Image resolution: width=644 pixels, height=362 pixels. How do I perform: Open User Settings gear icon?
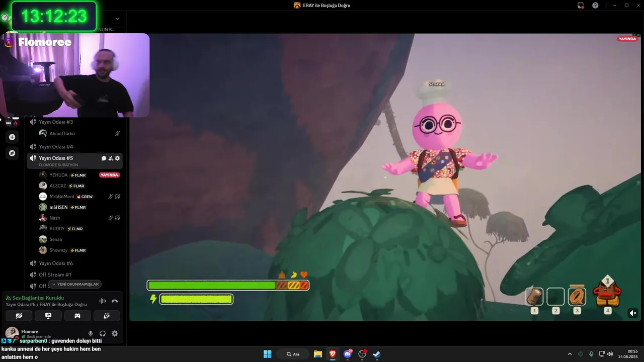tap(115, 333)
